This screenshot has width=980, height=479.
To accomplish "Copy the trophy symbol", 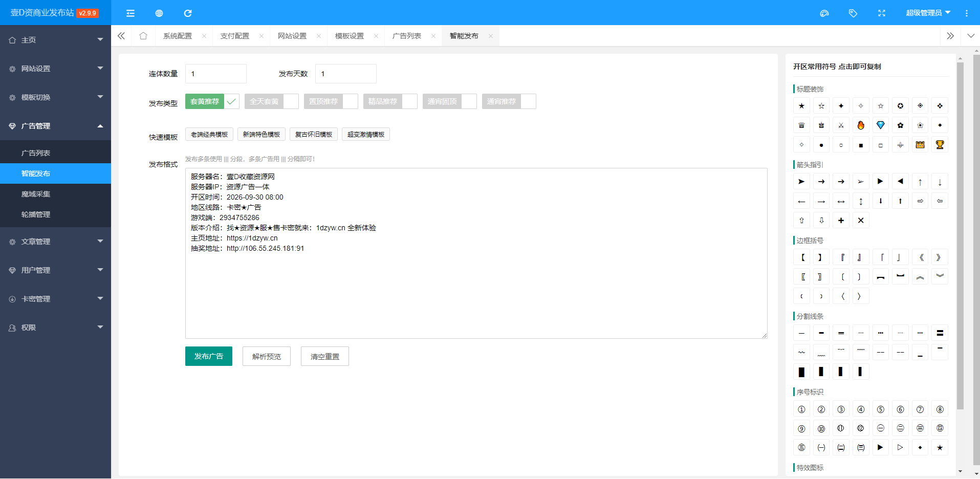I will tap(940, 145).
